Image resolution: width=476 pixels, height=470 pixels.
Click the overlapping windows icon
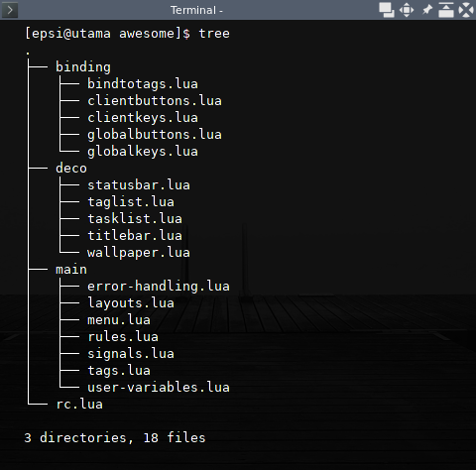pos(387,10)
